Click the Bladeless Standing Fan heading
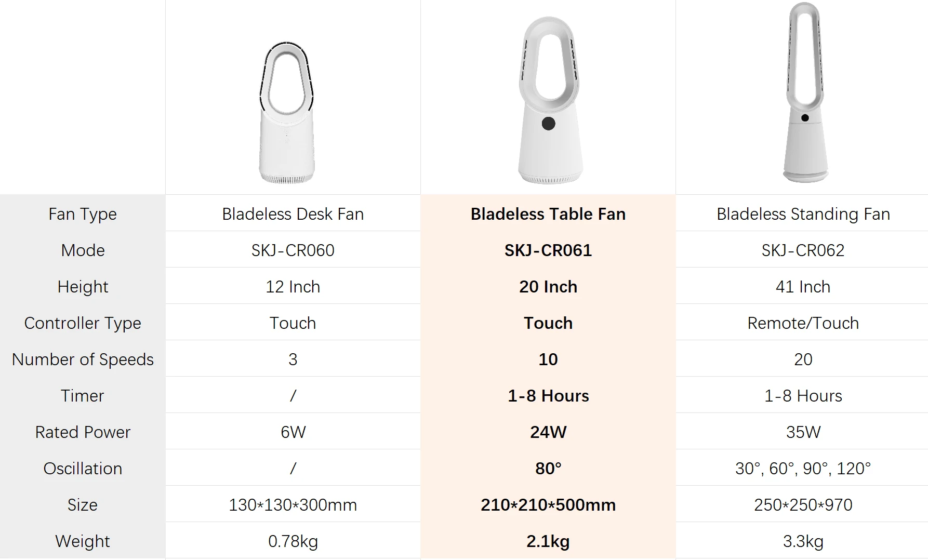This screenshot has width=928, height=560. click(803, 214)
